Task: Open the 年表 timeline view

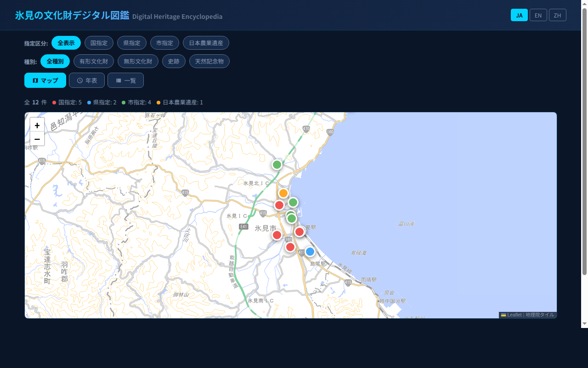Action: 87,80
